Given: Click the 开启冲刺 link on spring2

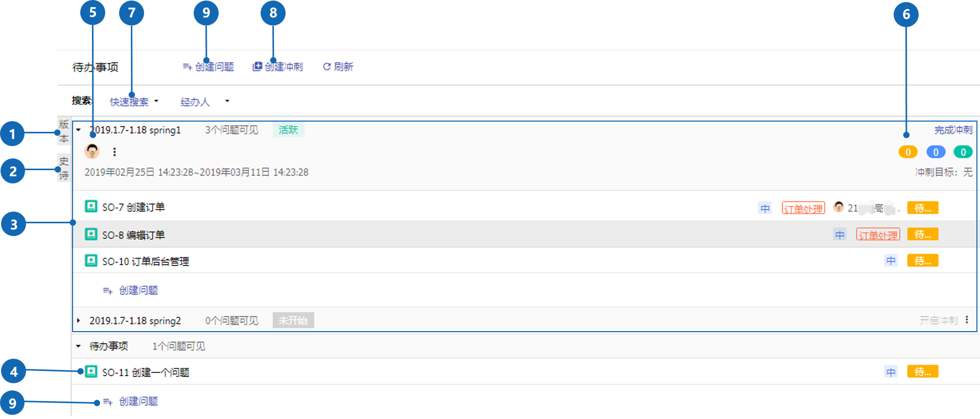Looking at the screenshot, I should pyautogui.click(x=939, y=320).
